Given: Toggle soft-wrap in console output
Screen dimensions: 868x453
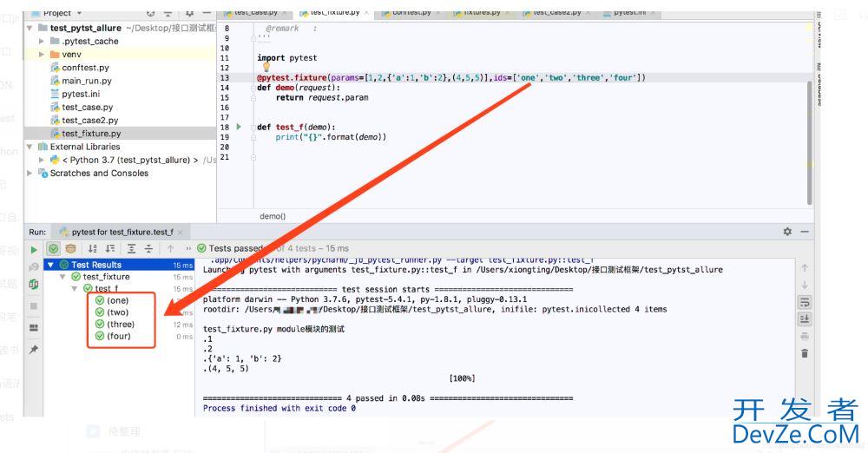Looking at the screenshot, I should pos(805,302).
